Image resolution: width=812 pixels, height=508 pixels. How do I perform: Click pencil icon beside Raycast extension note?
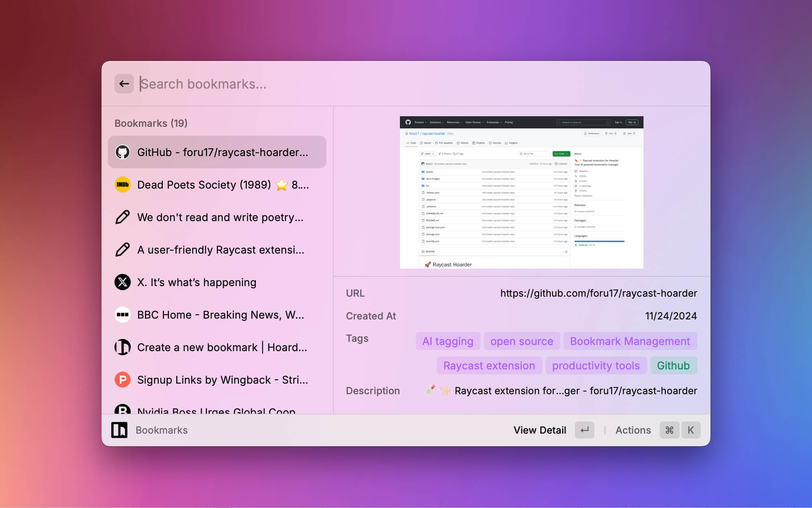point(123,250)
